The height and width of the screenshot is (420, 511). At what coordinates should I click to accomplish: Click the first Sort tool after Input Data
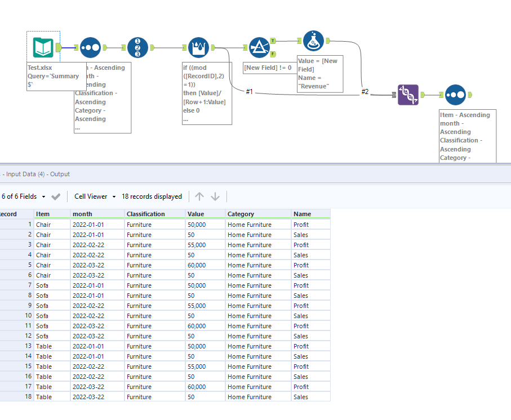pyautogui.click(x=90, y=48)
